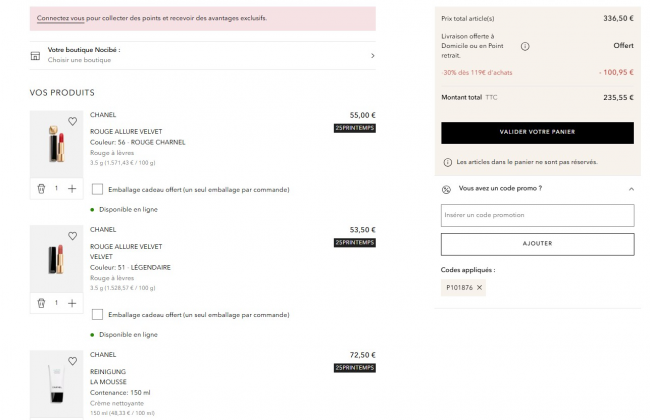This screenshot has height=420, width=650.
Task: Click 'Valider votre panier' button
Action: click(x=537, y=132)
